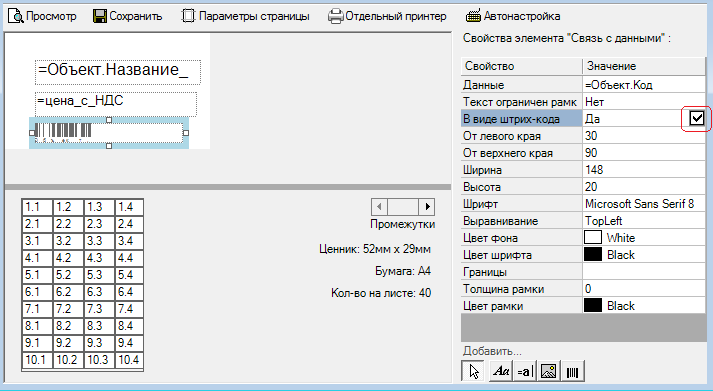The width and height of the screenshot is (713, 391).
Task: Click the Параметры страницы page icon
Action: (188, 16)
